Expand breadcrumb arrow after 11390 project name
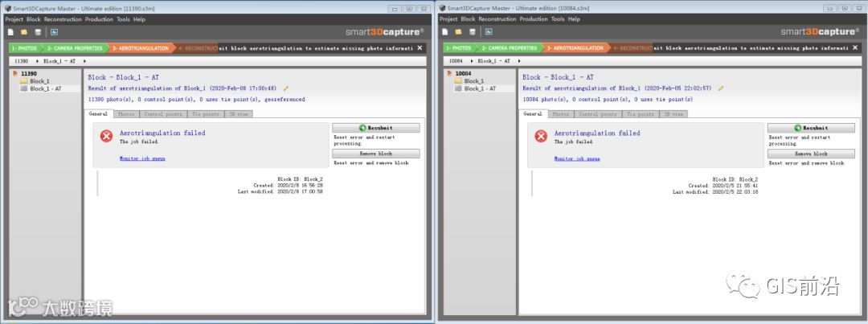868x324 pixels. coord(38,61)
